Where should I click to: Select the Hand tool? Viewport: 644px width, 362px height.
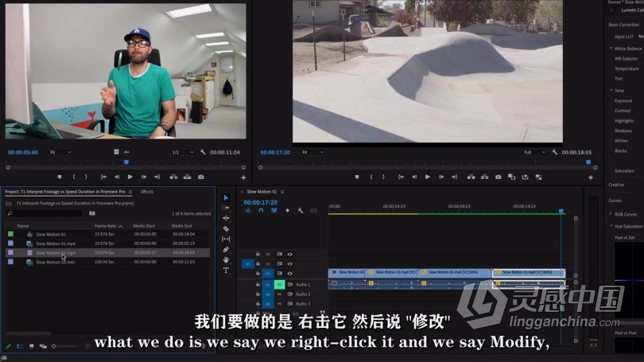226,259
